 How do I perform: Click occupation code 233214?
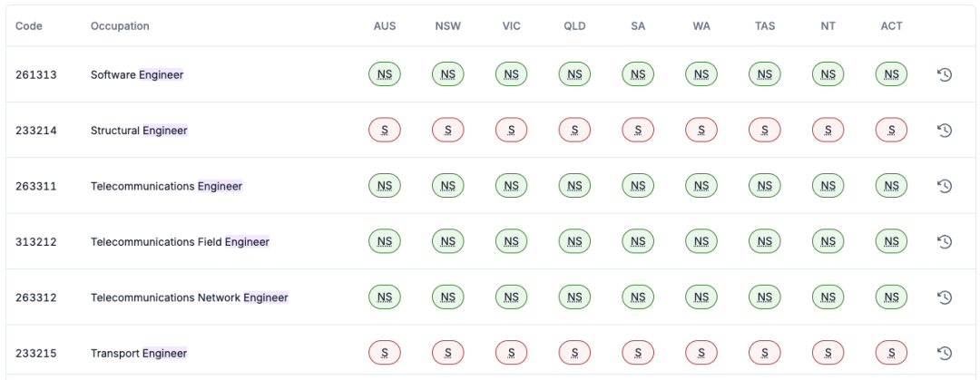(36, 131)
